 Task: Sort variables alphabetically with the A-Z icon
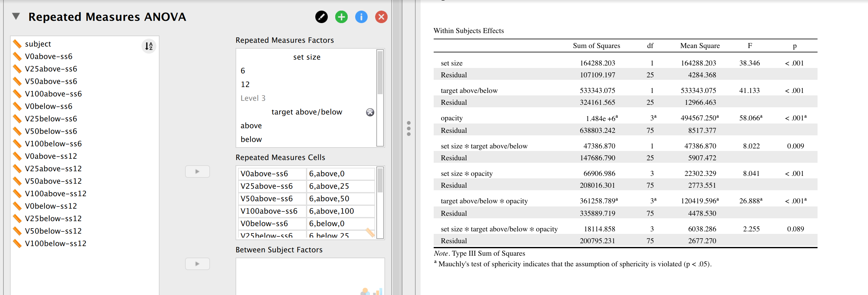tap(148, 46)
